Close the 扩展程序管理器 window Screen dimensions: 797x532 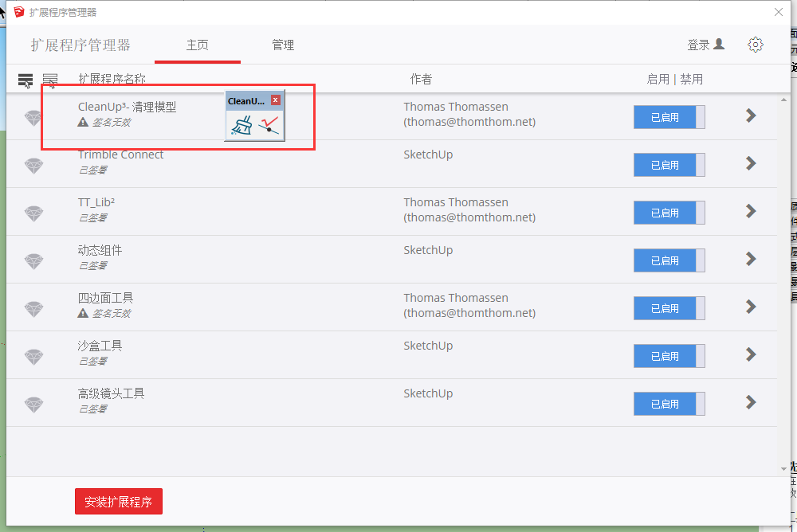(778, 12)
